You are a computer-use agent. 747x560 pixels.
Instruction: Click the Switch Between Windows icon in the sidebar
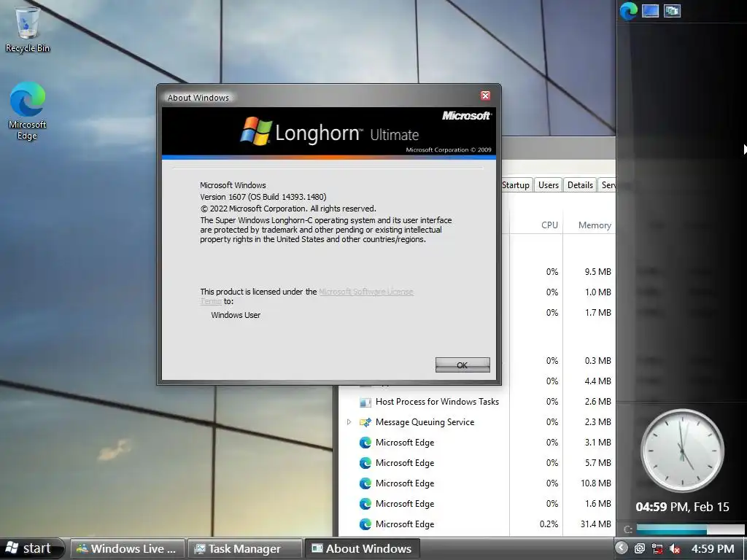click(x=672, y=11)
